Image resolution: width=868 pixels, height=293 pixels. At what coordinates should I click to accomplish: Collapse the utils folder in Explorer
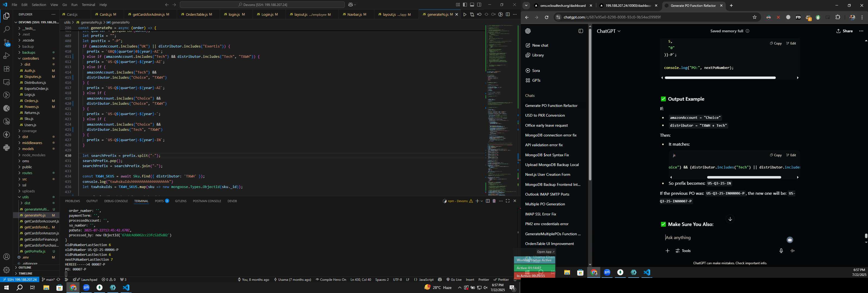click(25, 197)
